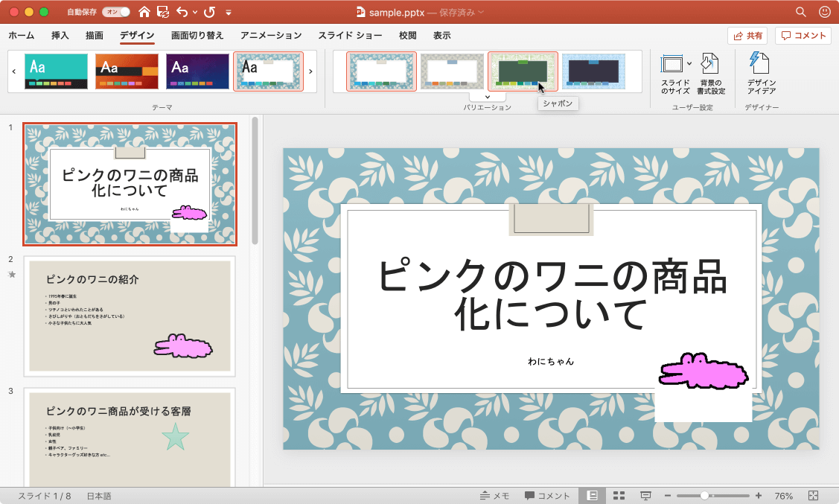Start slideshow from status bar icon

pos(646,496)
